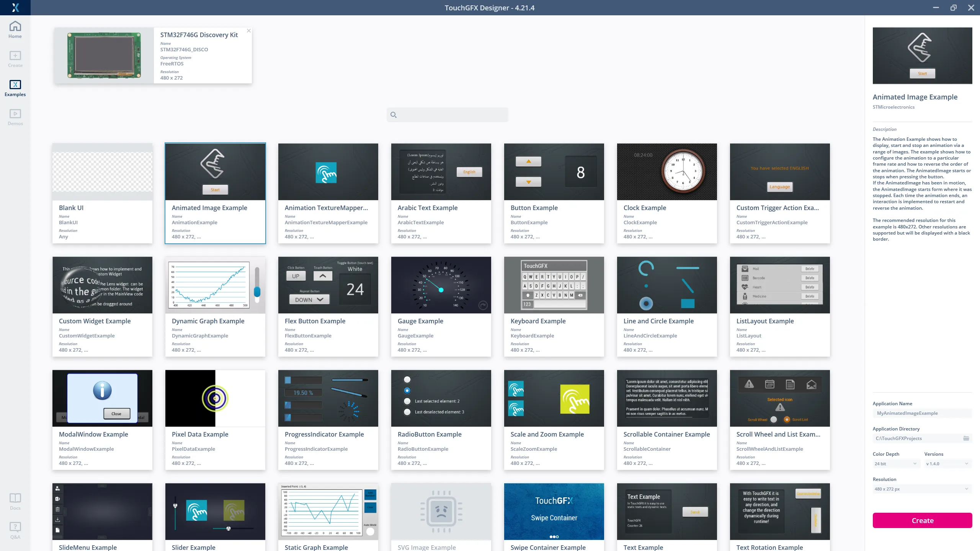Pick the Keyboard Example card
Screen dimensions: 980x551
554,306
